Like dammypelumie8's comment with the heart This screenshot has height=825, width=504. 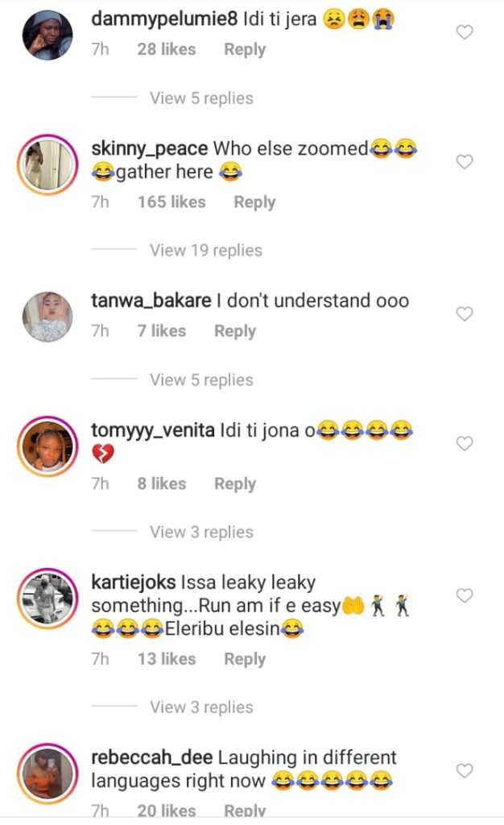point(465,32)
